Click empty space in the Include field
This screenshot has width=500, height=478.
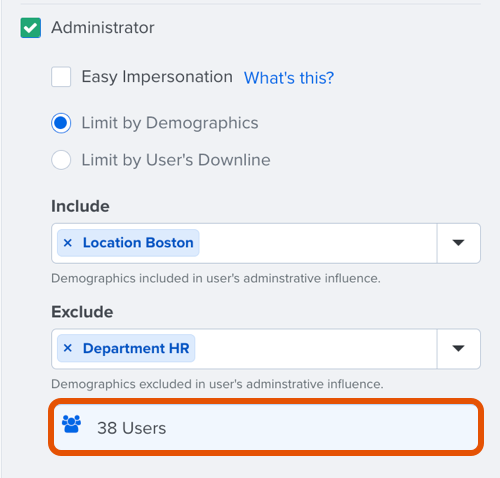317,243
